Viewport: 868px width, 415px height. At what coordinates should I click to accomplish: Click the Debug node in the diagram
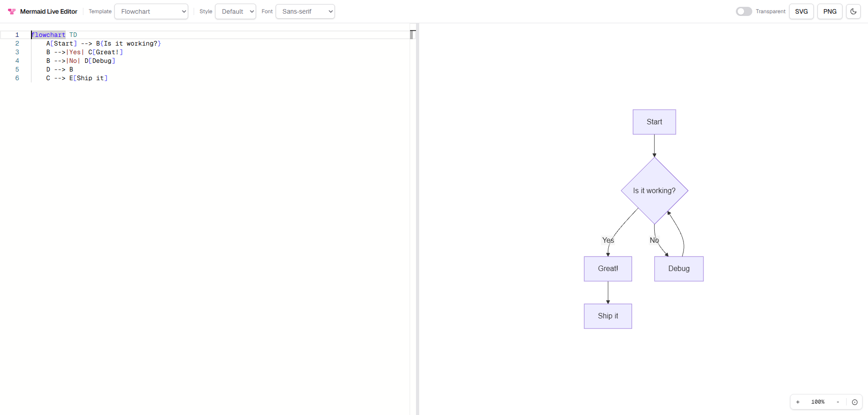tap(679, 269)
